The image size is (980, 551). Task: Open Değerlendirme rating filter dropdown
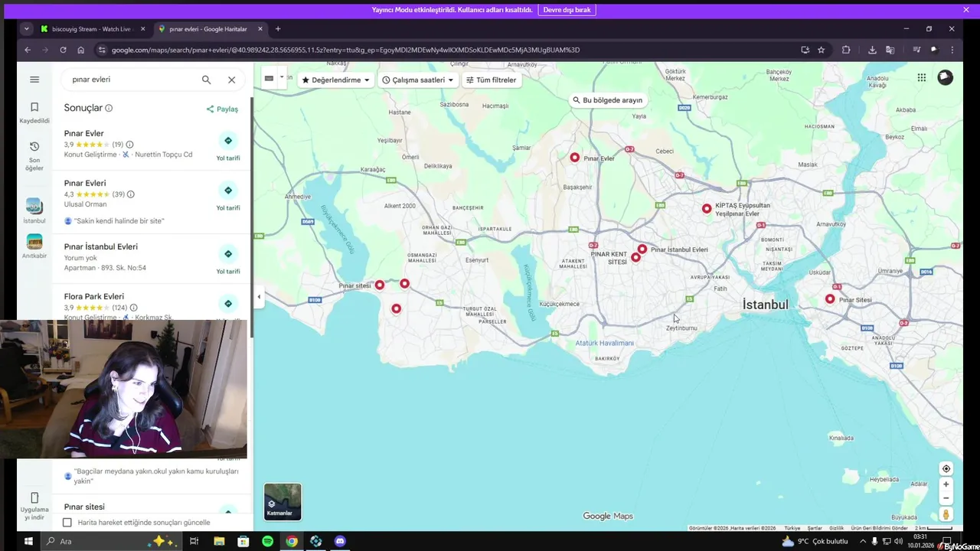coord(335,80)
